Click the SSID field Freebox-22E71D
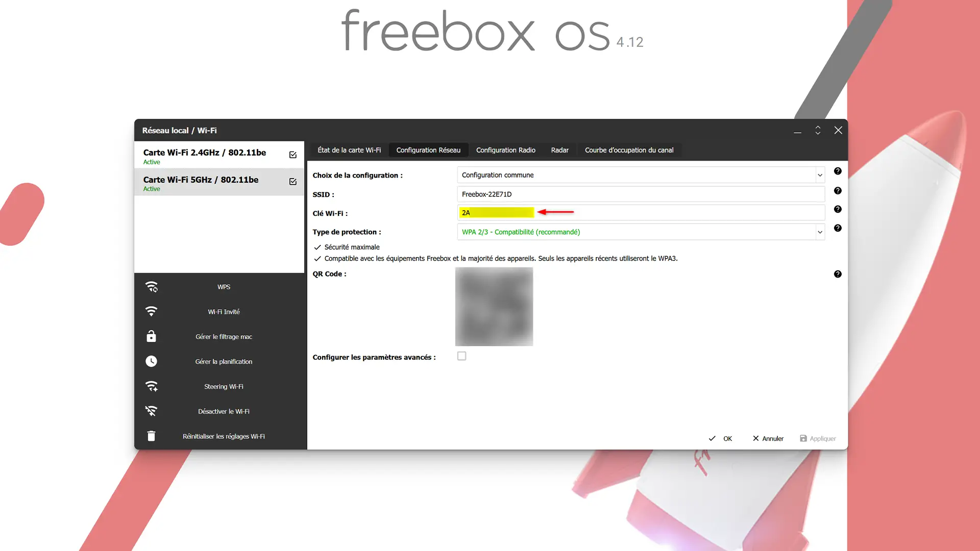Image resolution: width=980 pixels, height=551 pixels. point(641,194)
